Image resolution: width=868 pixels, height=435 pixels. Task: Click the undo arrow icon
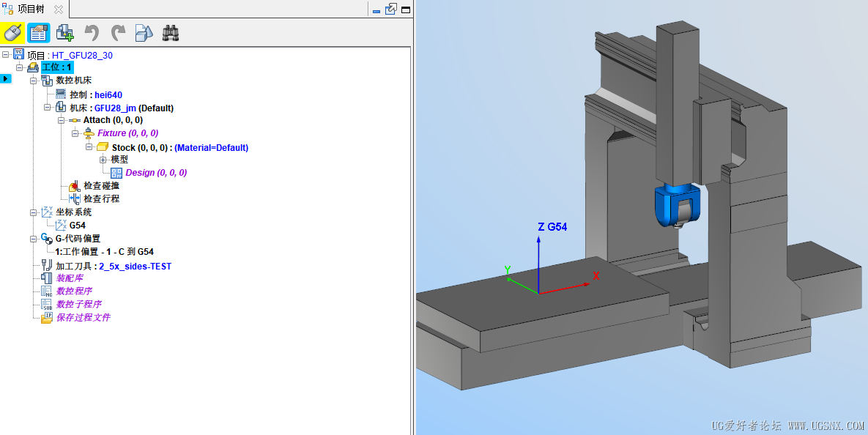[92, 33]
